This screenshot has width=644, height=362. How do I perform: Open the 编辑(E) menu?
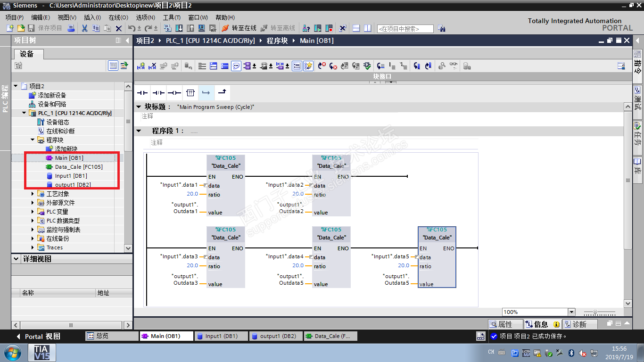click(x=41, y=17)
